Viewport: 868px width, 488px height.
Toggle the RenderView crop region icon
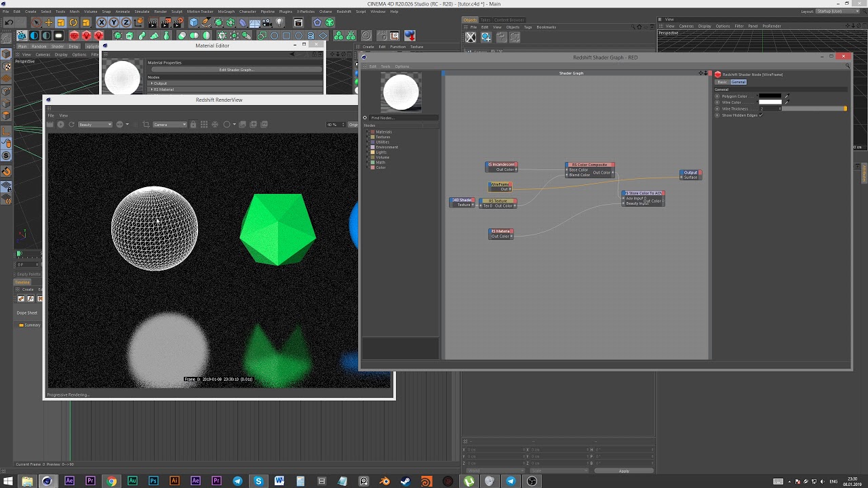(146, 125)
